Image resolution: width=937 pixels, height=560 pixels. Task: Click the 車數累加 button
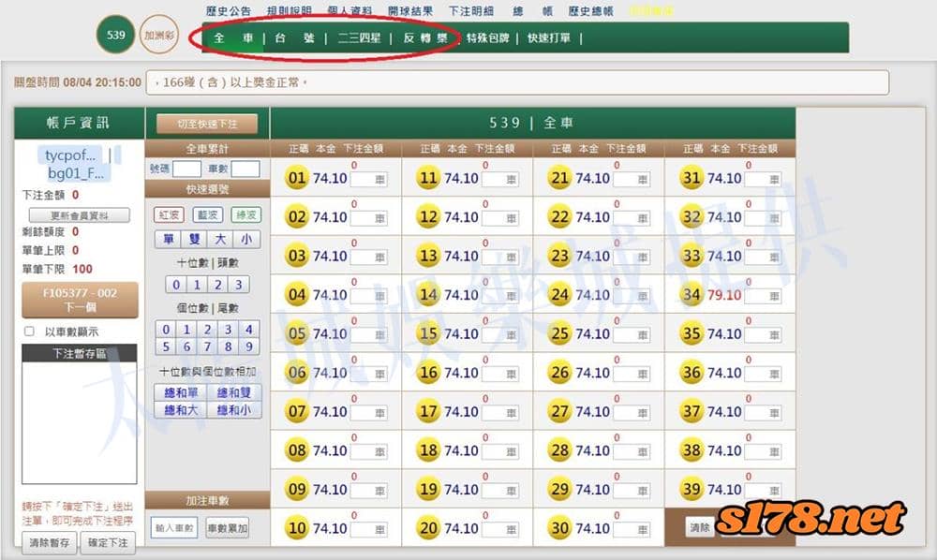click(227, 528)
